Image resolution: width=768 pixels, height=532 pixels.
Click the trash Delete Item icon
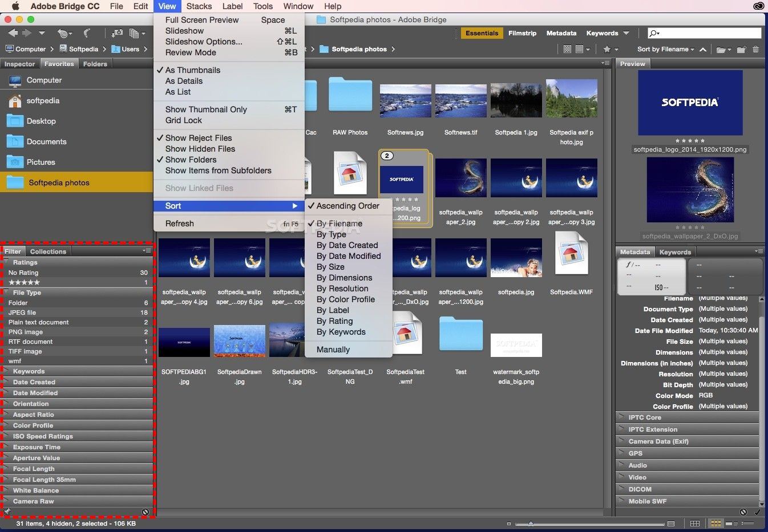755,50
